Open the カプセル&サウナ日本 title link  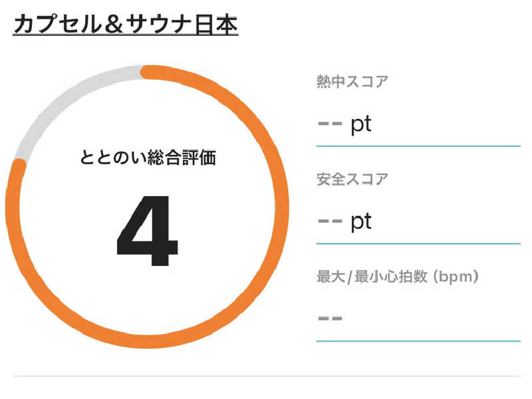(x=126, y=25)
